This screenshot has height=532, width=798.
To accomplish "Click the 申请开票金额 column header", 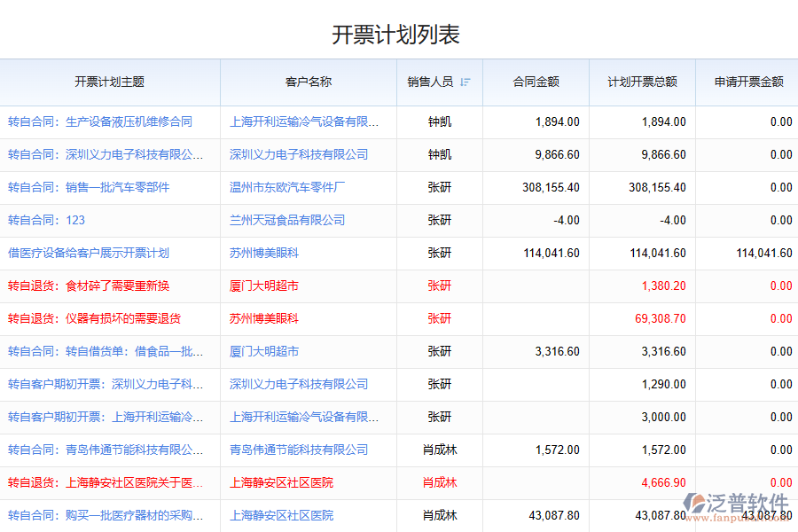I will [x=748, y=82].
